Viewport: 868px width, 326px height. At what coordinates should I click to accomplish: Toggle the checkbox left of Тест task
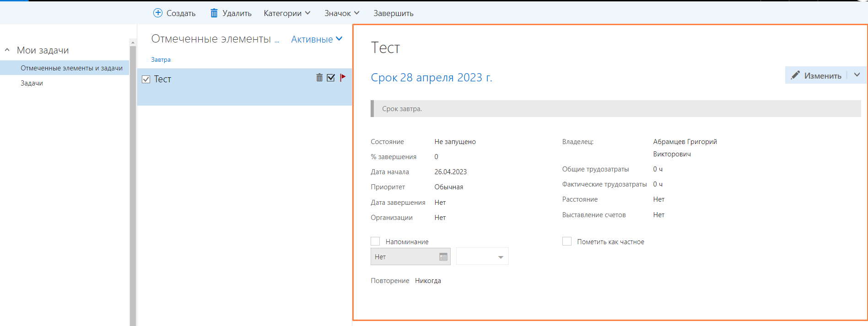[146, 80]
